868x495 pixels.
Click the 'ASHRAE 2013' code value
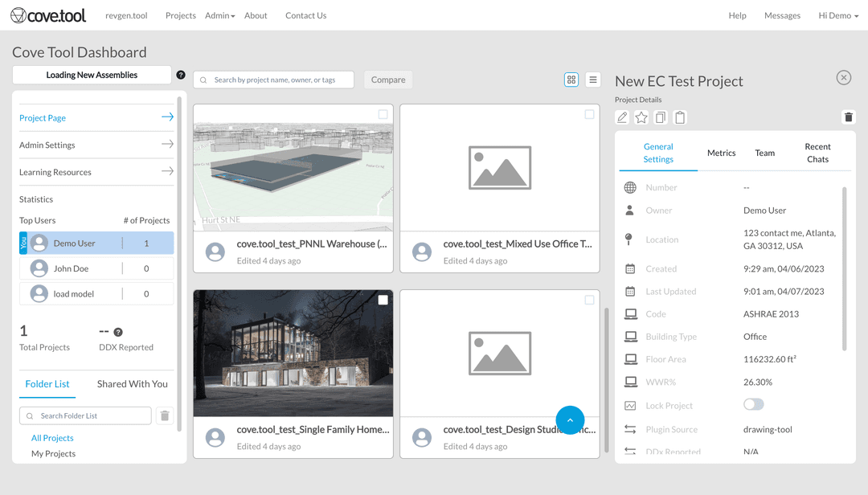point(771,314)
